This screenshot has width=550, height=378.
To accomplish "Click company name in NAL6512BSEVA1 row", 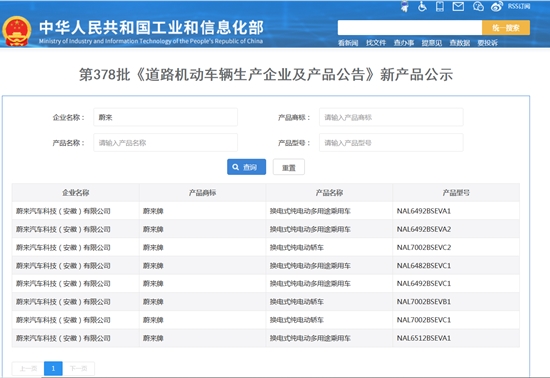I will (63, 338).
